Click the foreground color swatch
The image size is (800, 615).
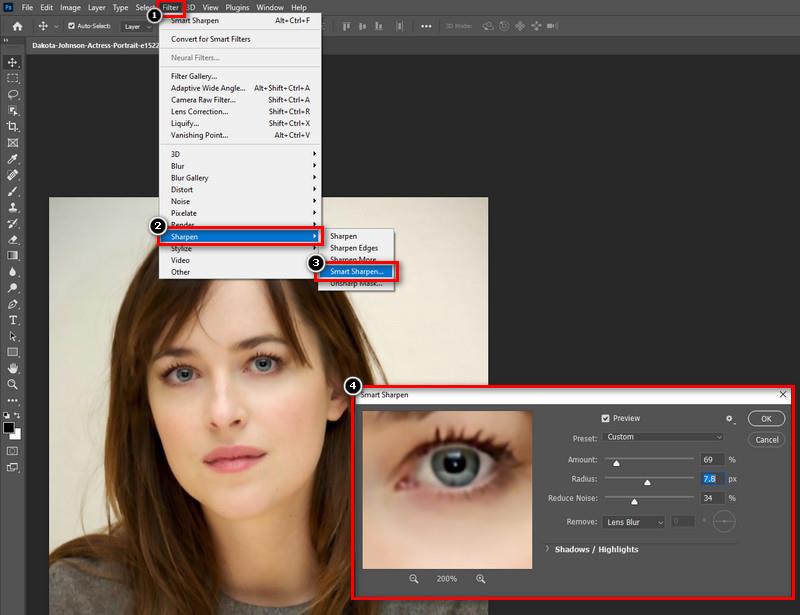coord(9,428)
